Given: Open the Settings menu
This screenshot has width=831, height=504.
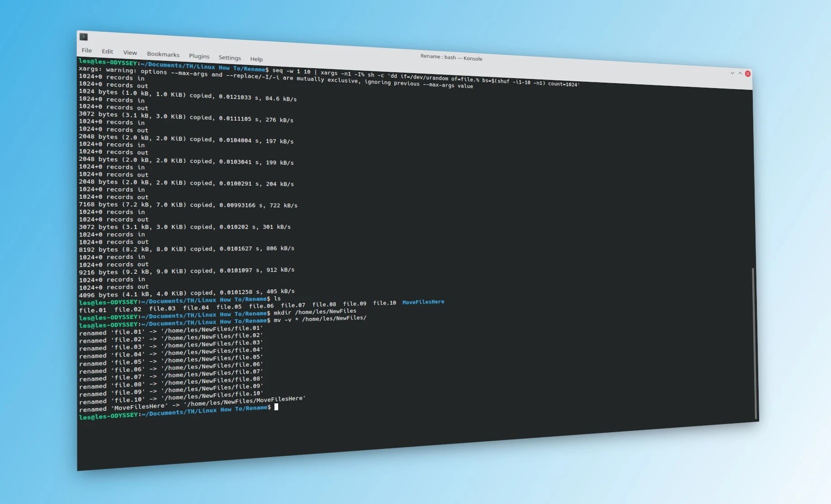Looking at the screenshot, I should coord(230,57).
